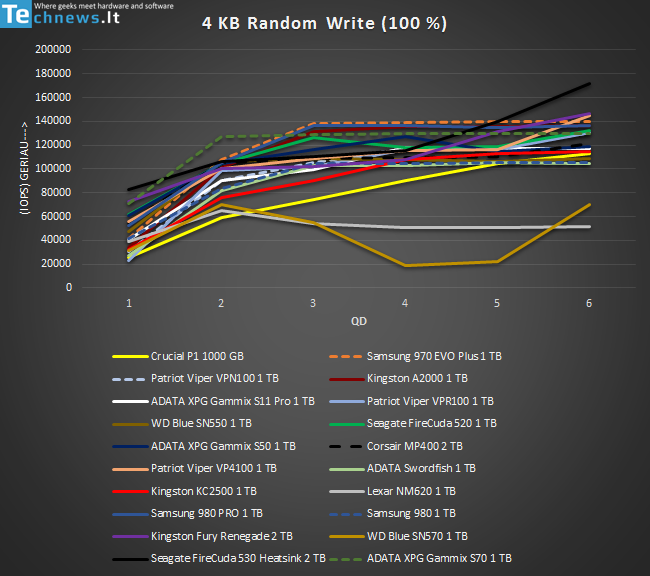Click the gold line's low point at QD 4

pyautogui.click(x=405, y=265)
